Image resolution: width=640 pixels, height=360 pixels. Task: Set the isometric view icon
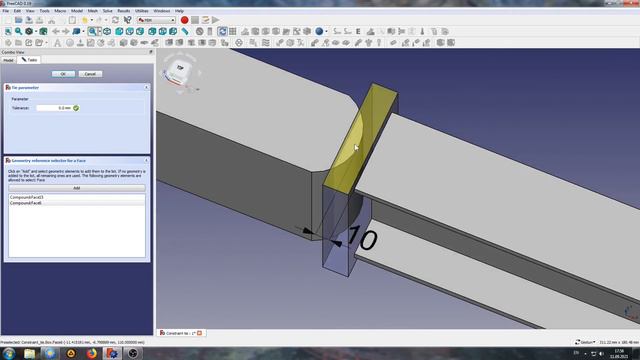107,31
